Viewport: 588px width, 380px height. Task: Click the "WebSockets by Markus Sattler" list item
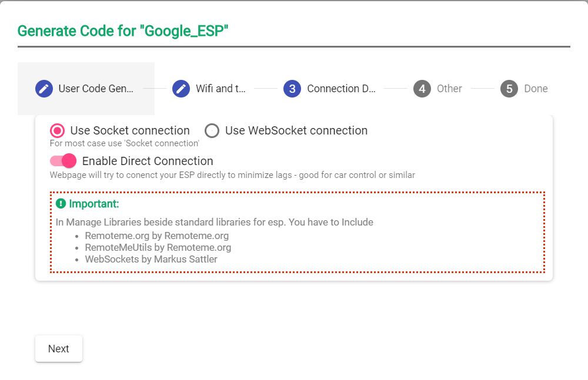[x=151, y=259]
